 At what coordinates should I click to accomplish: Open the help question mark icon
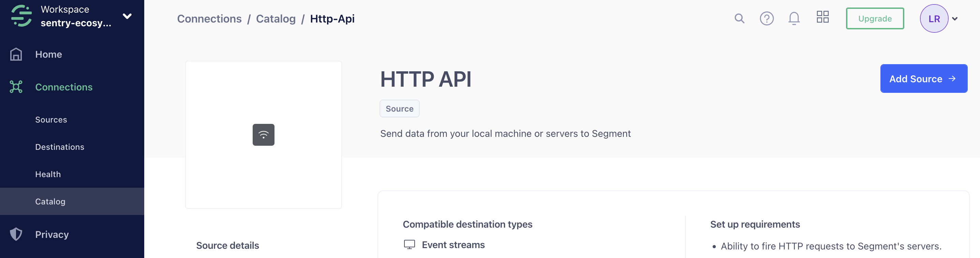coord(767,18)
